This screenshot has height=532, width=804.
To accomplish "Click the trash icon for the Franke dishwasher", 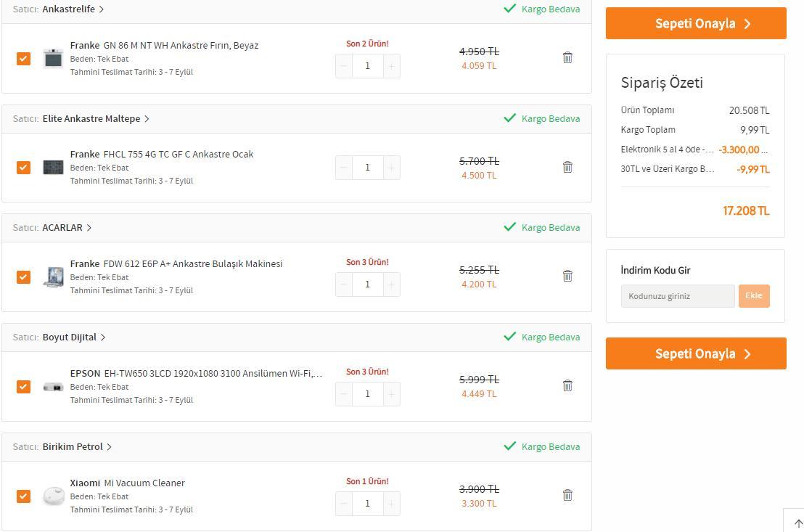I will [567, 276].
